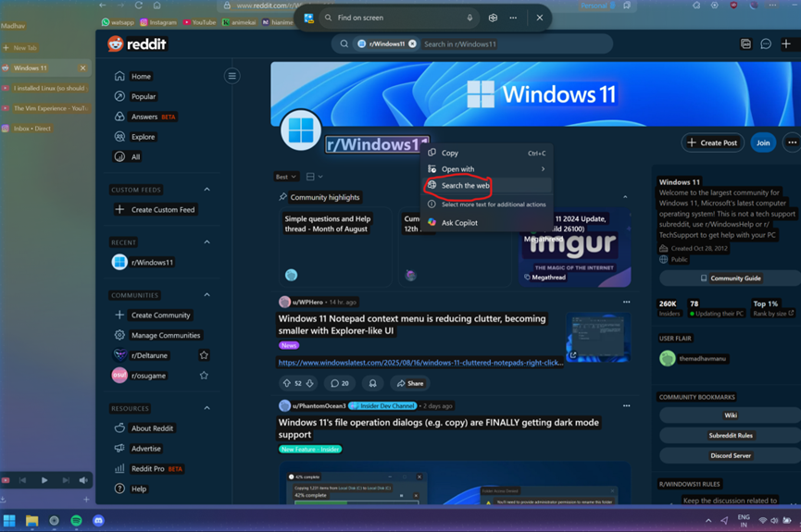Open Manage Communities
Screen dimensions: 801x532
tap(158, 336)
